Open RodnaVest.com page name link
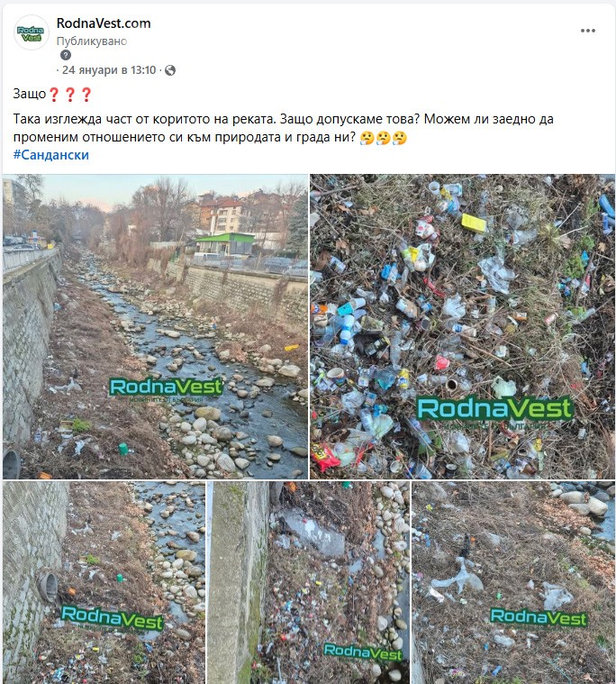Image resolution: width=616 pixels, height=684 pixels. click(104, 23)
